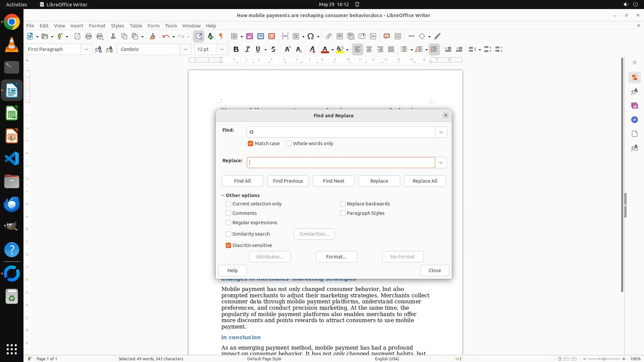Expand the Find history dropdown arrow
644x362 pixels.
tap(441, 132)
